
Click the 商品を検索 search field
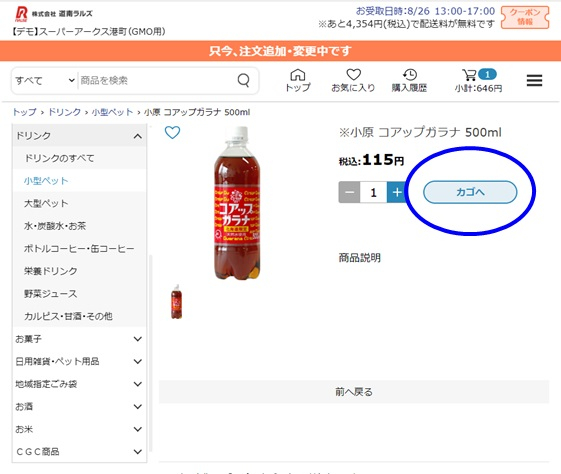tap(156, 80)
